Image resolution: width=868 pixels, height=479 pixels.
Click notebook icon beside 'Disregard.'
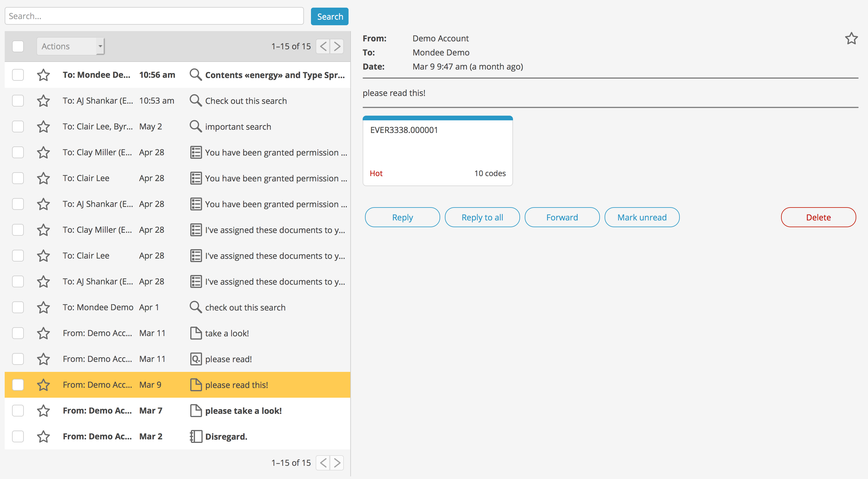click(196, 436)
